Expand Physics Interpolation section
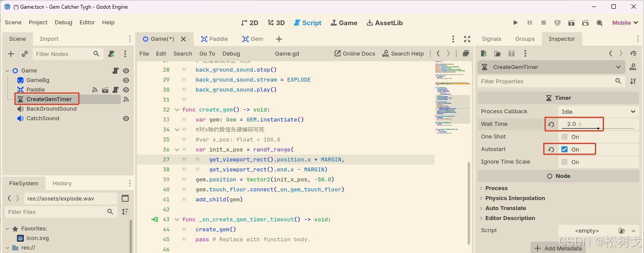 pyautogui.click(x=515, y=198)
